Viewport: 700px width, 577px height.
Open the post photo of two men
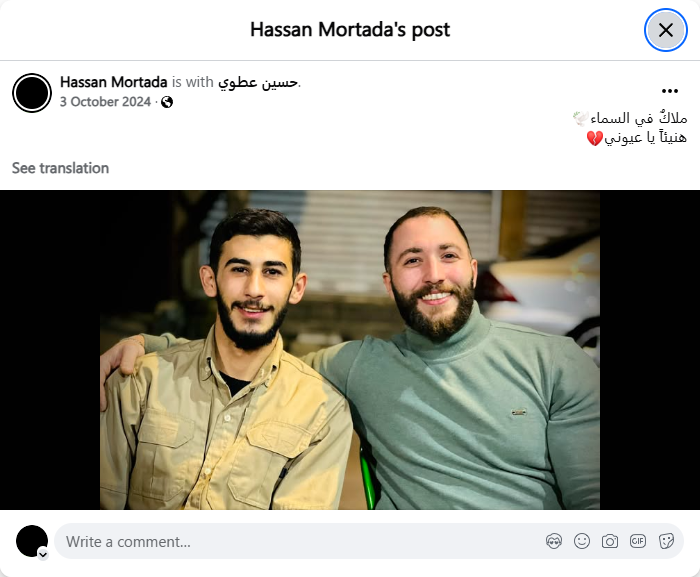tap(350, 350)
